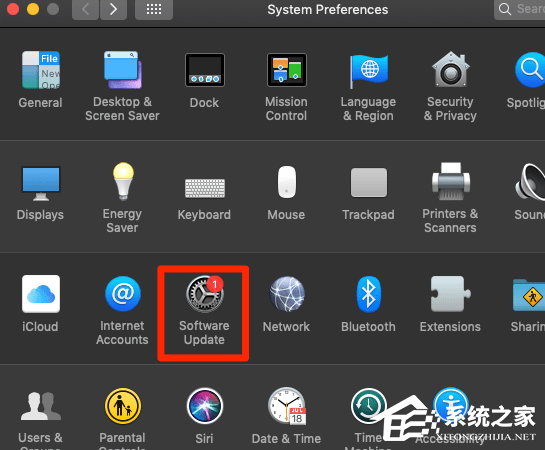This screenshot has width=545, height=450.
Task: Open Network preferences globe icon
Action: pos(287,294)
